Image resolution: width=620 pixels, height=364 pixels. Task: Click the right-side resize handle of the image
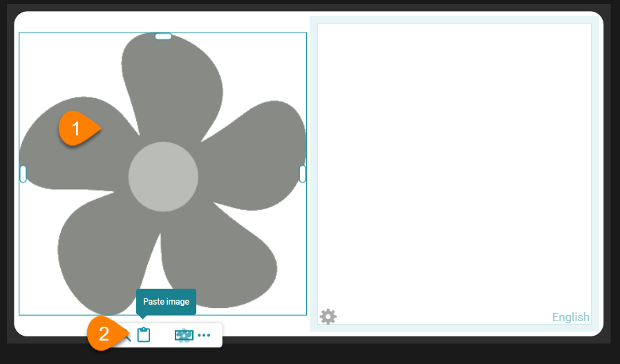click(x=302, y=173)
